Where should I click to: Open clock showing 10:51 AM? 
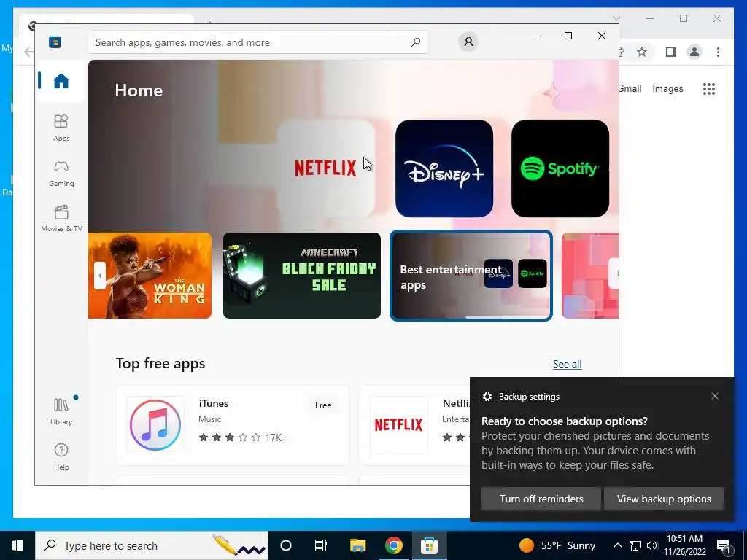(684, 545)
